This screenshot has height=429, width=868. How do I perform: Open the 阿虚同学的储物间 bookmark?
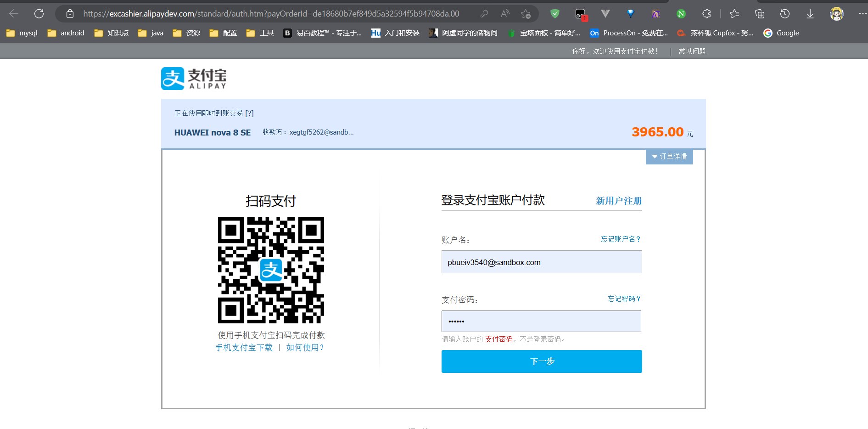pyautogui.click(x=463, y=33)
